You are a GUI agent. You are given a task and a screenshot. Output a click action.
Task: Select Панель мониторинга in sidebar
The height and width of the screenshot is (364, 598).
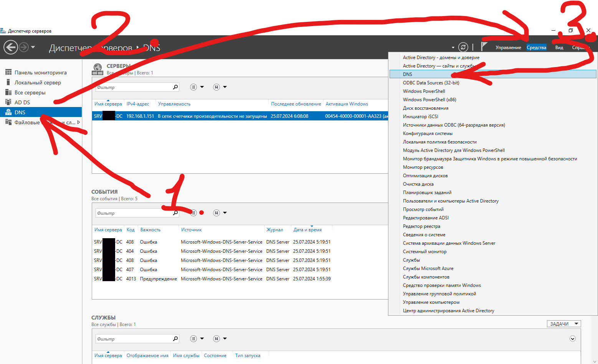[x=41, y=72]
